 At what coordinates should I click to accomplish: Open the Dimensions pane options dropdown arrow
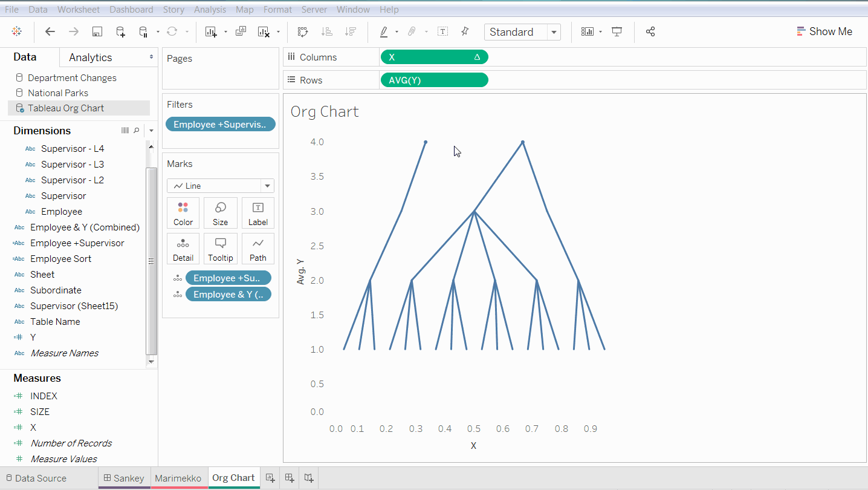click(x=151, y=130)
